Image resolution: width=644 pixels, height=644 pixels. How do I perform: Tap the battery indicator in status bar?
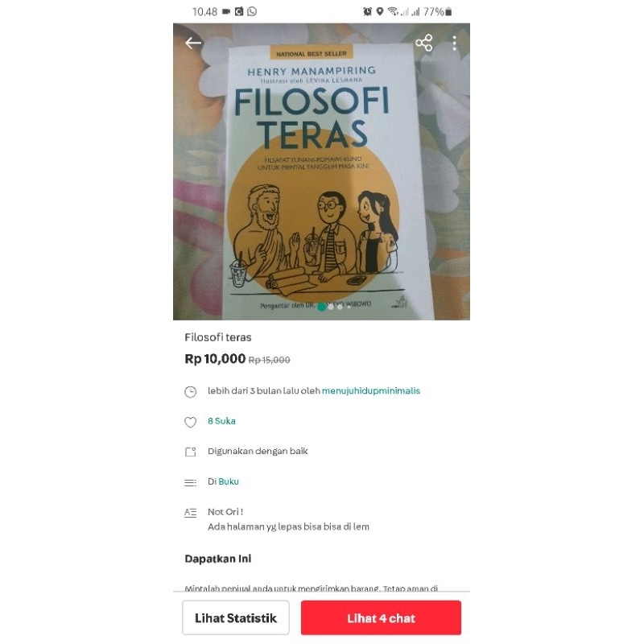click(x=449, y=11)
